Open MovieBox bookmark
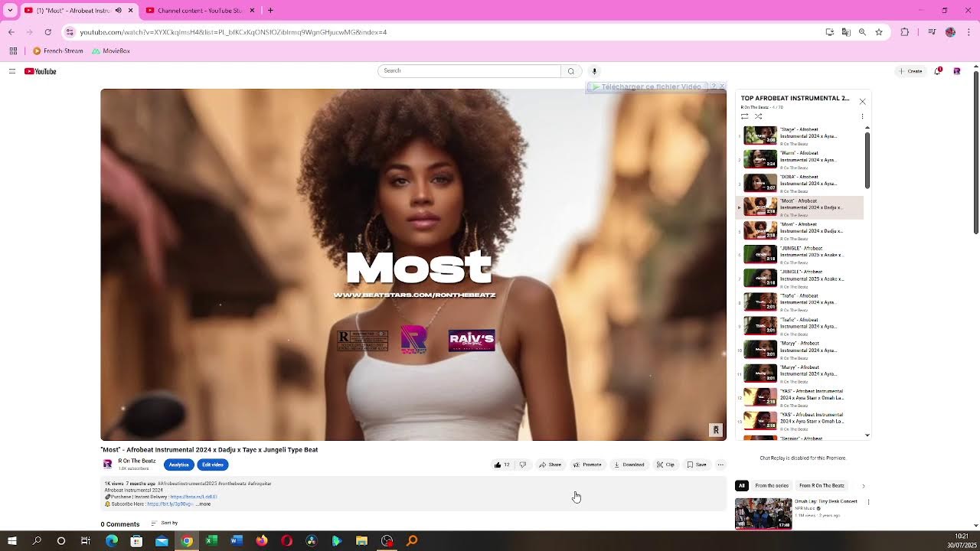The width and height of the screenshot is (980, 551). click(x=111, y=51)
